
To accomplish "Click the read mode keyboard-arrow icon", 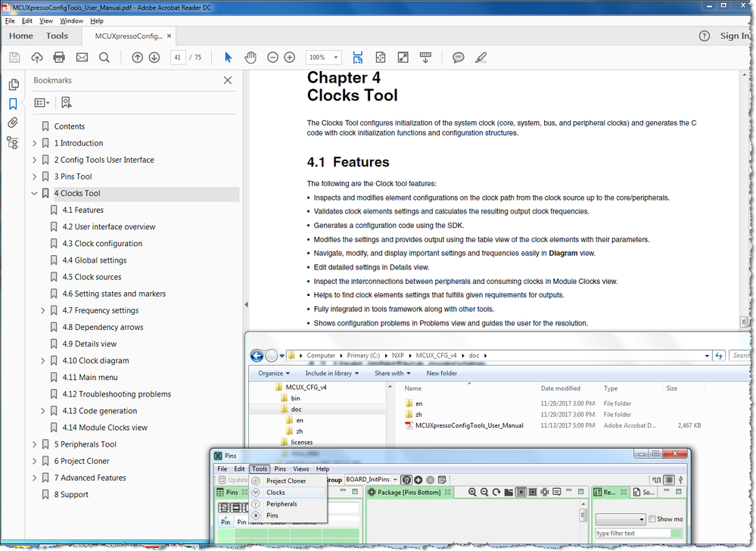I will click(426, 58).
